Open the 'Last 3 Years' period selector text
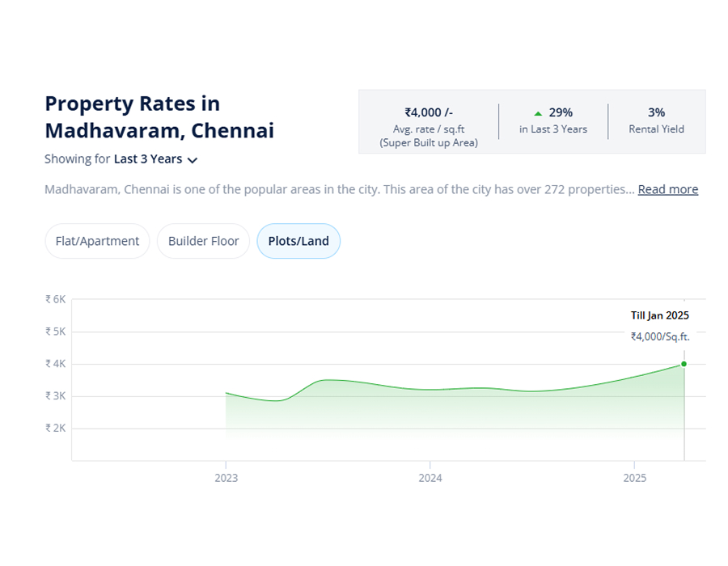The height and width of the screenshot is (566, 728). tap(148, 159)
